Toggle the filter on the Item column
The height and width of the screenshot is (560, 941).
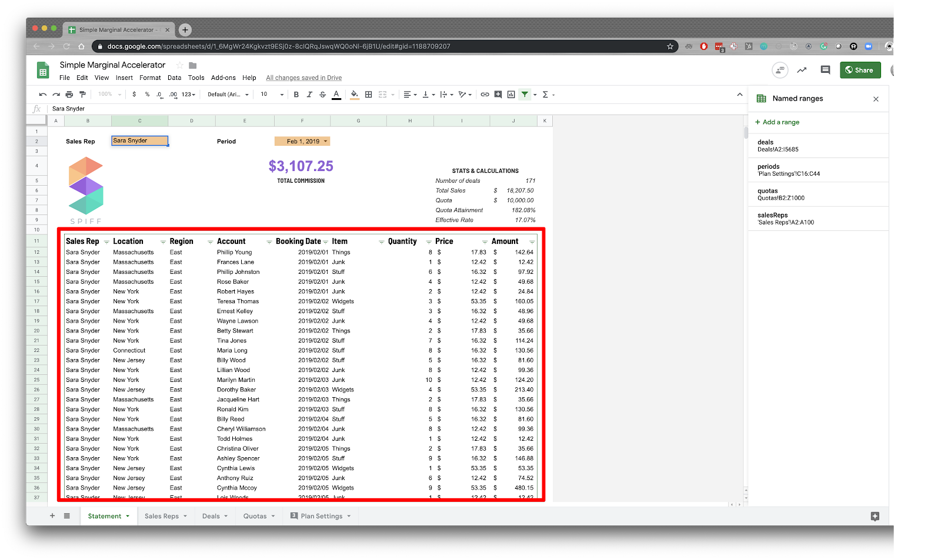click(x=382, y=241)
